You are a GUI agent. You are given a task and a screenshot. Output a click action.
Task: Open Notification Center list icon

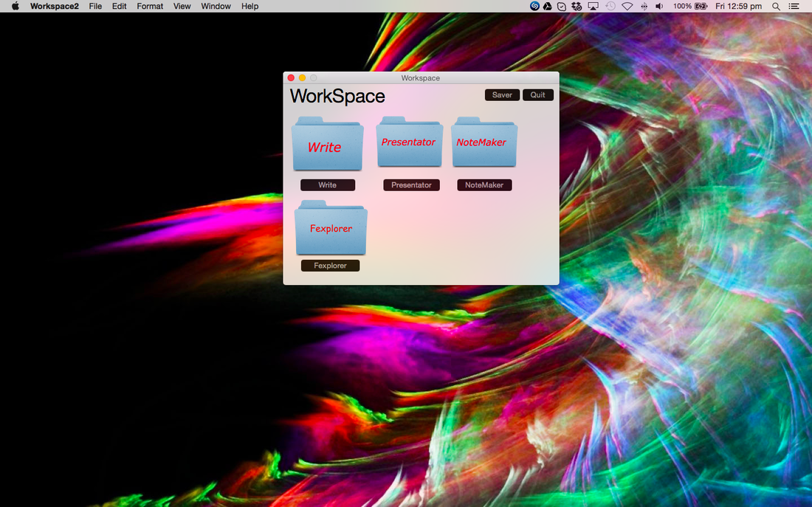(794, 6)
